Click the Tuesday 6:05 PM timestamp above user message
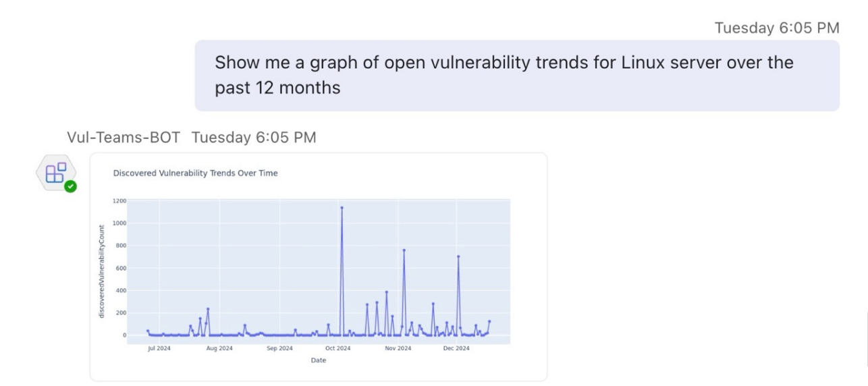This screenshot has width=868, height=386. (777, 28)
